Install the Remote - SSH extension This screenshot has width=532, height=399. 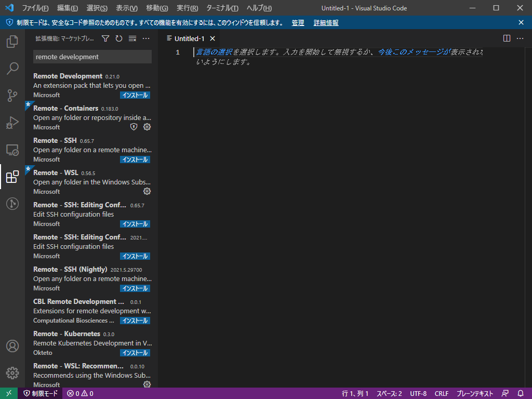pyautogui.click(x=135, y=159)
